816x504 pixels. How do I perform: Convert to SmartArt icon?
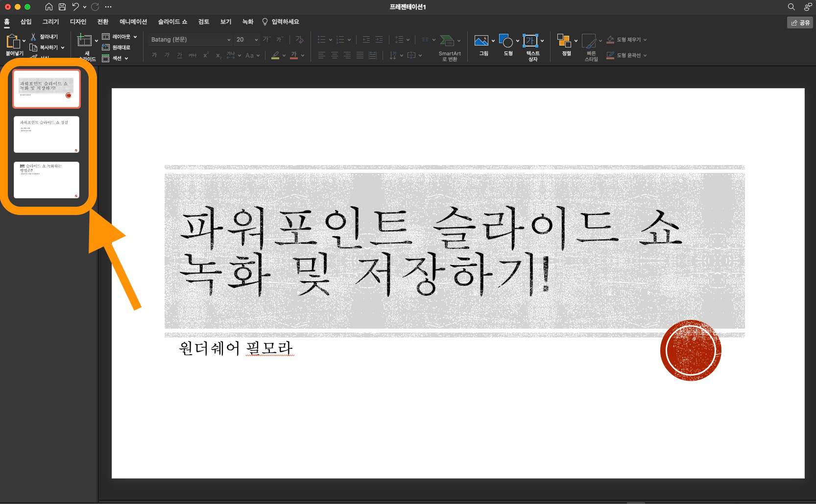[x=447, y=41]
